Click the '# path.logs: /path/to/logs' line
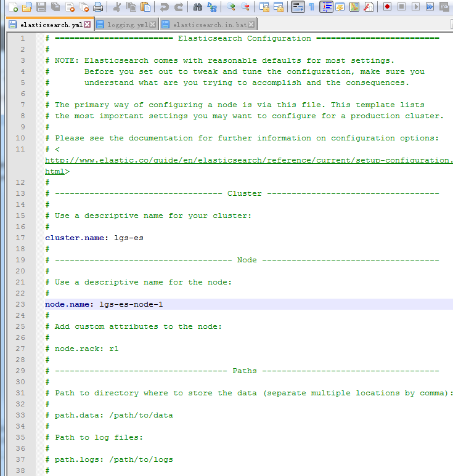 (x=109, y=459)
